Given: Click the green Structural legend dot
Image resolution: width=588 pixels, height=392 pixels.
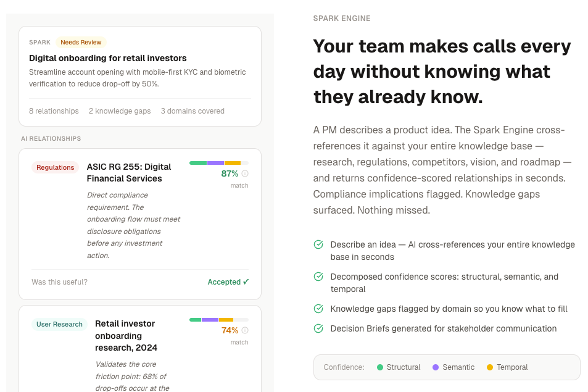Looking at the screenshot, I should point(380,367).
